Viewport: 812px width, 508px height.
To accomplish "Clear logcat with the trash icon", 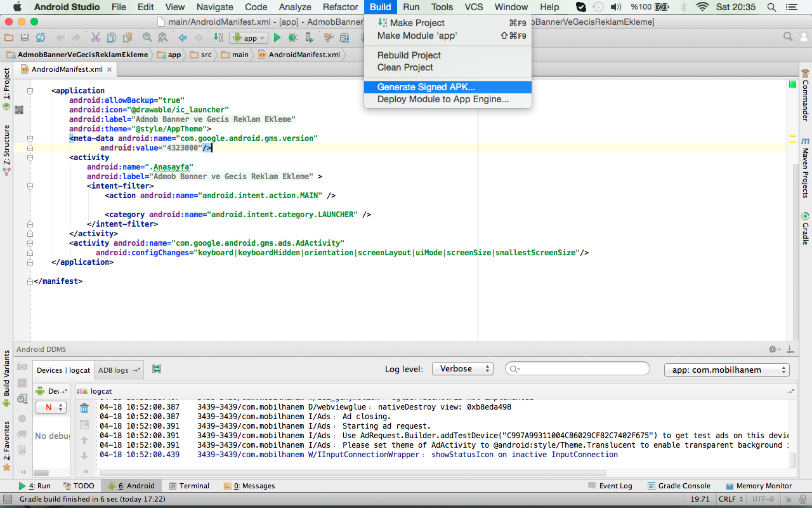I will coord(84,408).
